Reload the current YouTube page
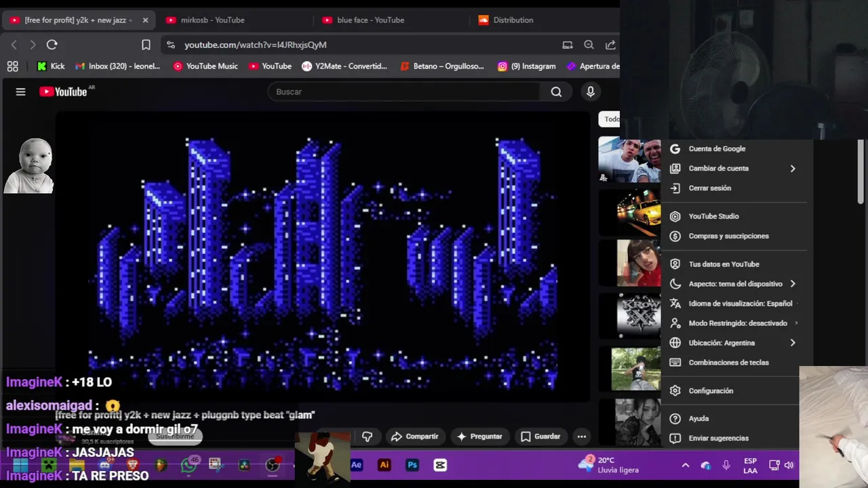 52,45
